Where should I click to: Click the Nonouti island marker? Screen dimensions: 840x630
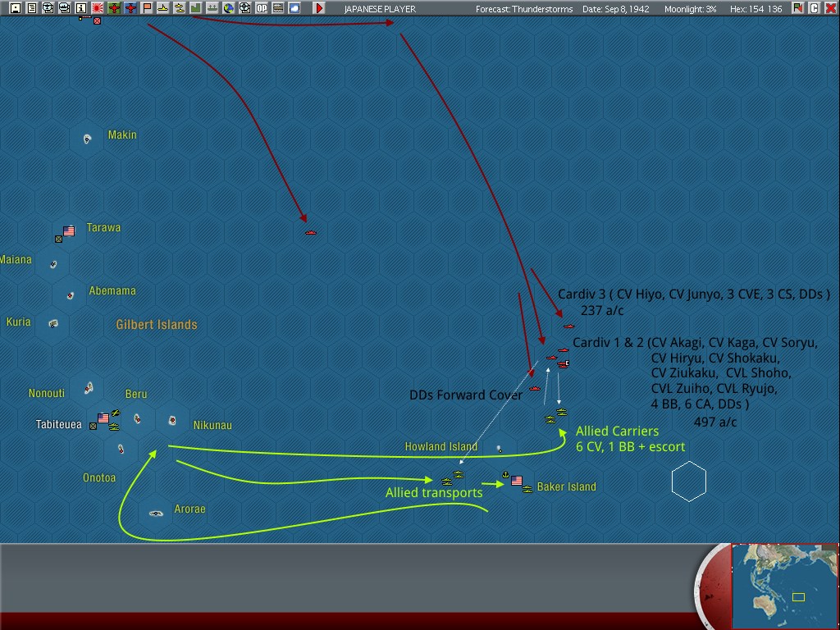click(x=89, y=388)
